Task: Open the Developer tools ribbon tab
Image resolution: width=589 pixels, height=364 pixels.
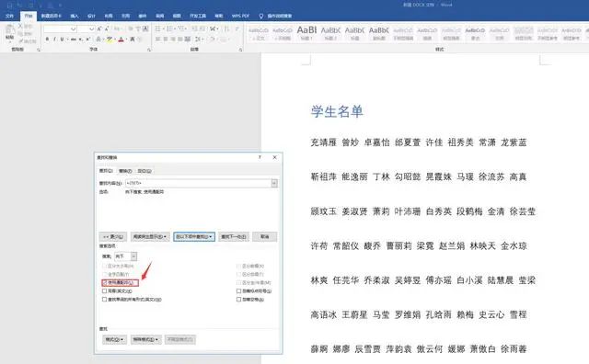Action: pos(198,16)
